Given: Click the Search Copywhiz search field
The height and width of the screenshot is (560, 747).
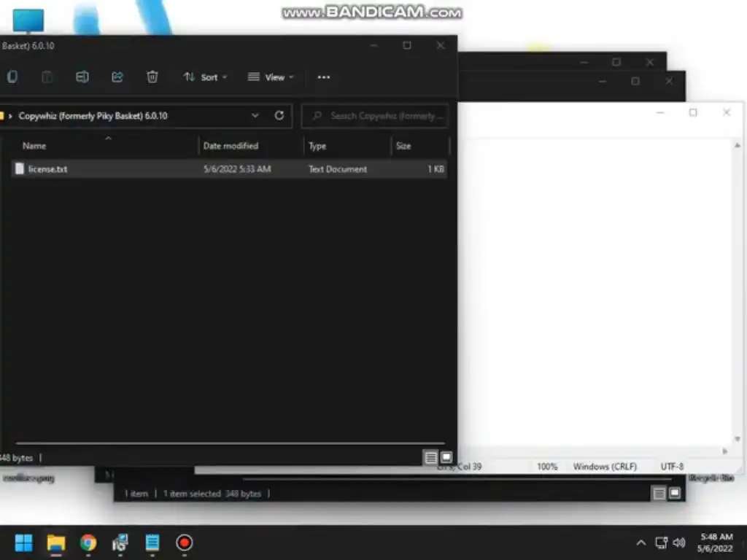Looking at the screenshot, I should (x=375, y=116).
